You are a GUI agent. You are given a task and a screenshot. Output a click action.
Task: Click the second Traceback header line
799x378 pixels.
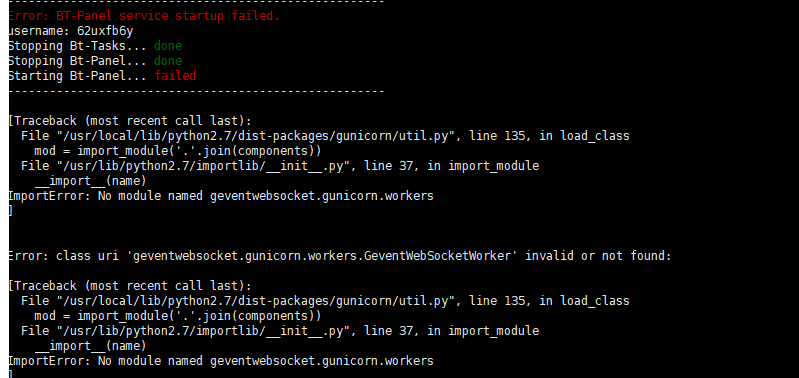130,286
